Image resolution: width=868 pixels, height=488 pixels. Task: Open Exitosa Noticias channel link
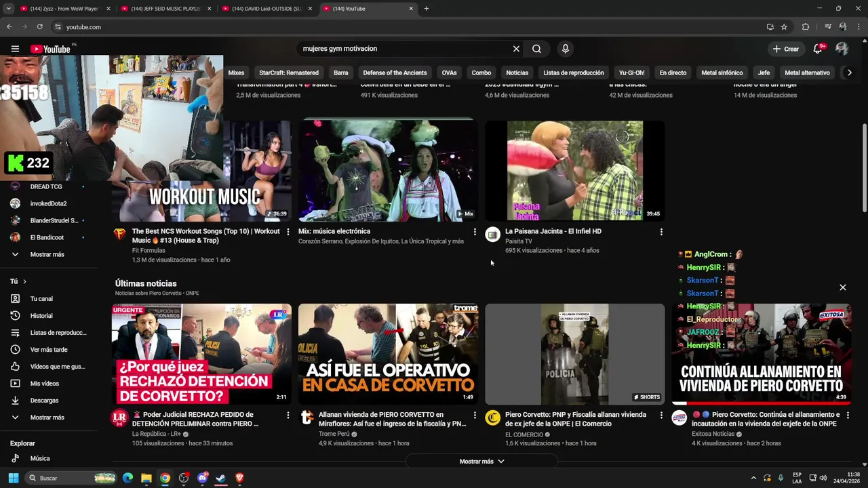coord(713,434)
